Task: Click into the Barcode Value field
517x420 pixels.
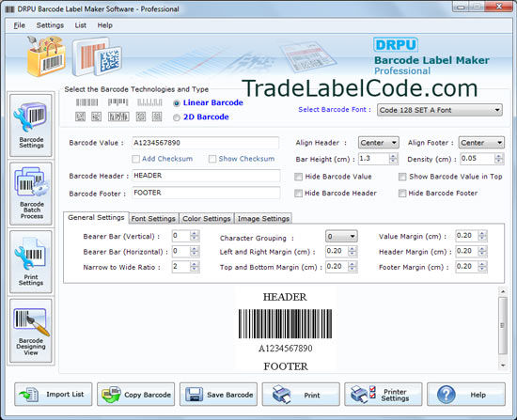Action: (206, 143)
